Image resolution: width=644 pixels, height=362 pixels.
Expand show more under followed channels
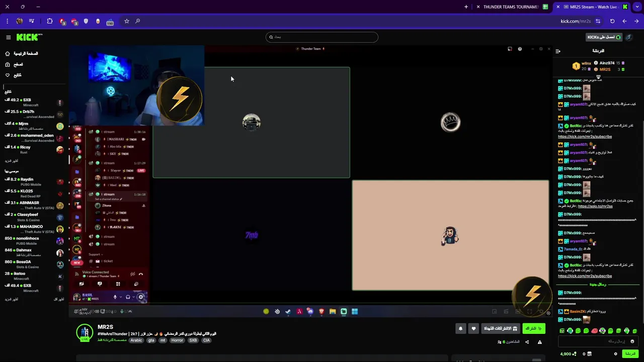pos(12,161)
